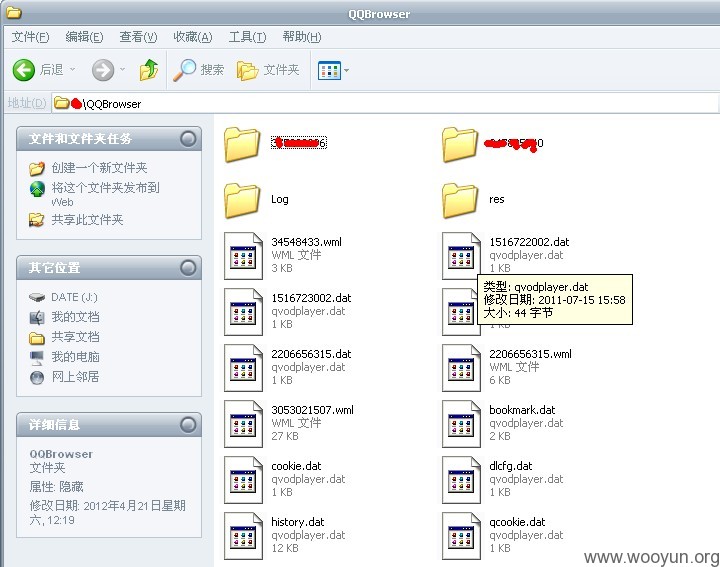Select the redacted folder ending in 0

pos(460,144)
